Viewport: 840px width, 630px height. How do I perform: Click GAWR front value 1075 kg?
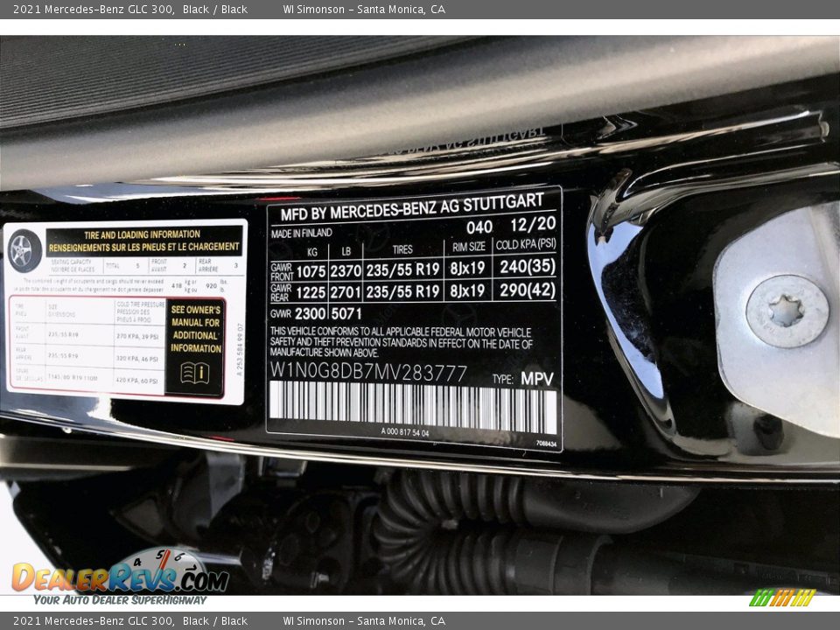click(311, 271)
